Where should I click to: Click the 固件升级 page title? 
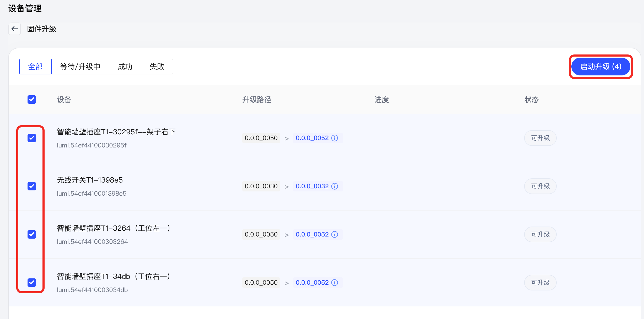click(42, 29)
